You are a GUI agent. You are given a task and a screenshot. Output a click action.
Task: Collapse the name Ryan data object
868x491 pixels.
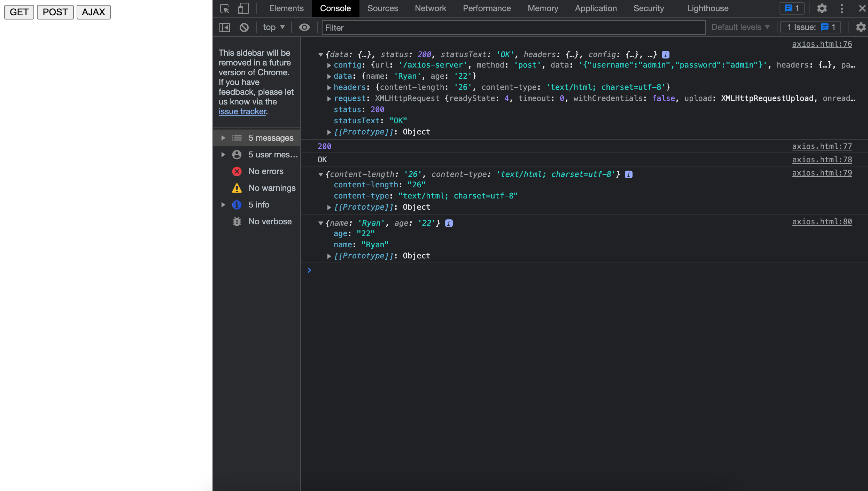tap(320, 223)
